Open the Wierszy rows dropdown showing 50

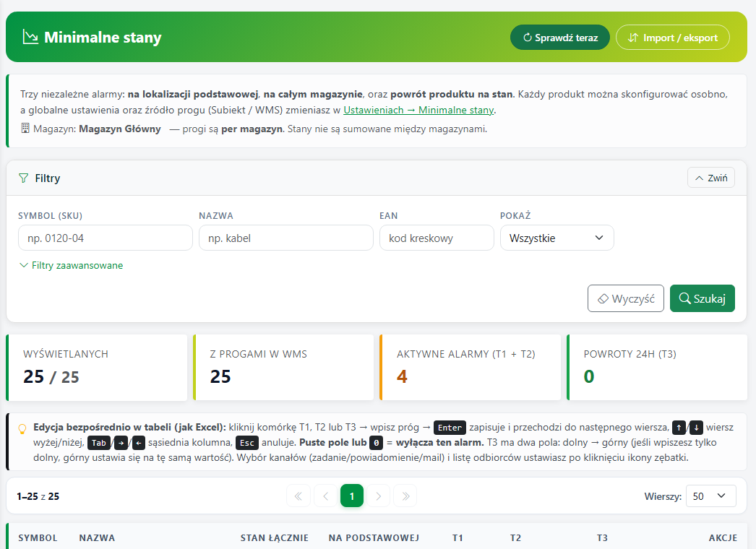click(710, 496)
